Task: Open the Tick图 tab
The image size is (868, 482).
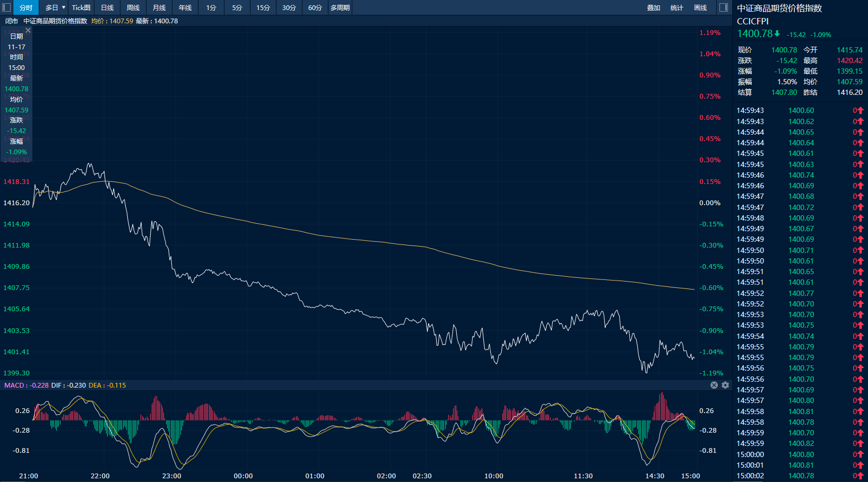Action: pos(81,7)
